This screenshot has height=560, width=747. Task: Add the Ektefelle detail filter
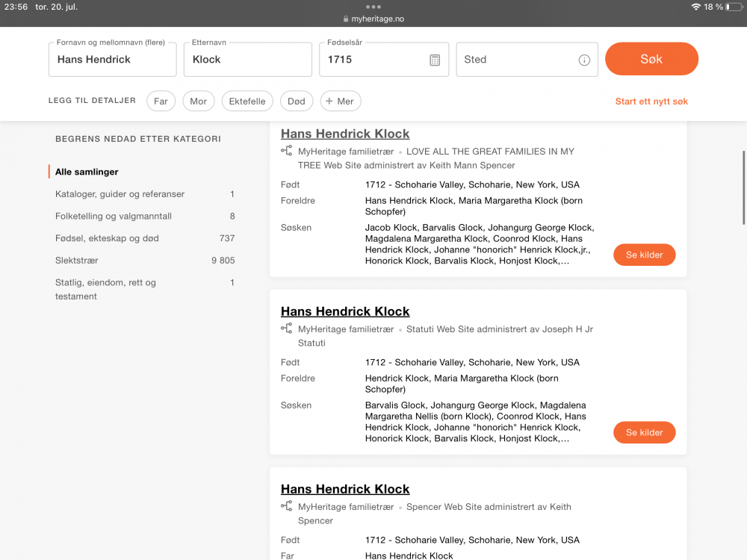(247, 102)
